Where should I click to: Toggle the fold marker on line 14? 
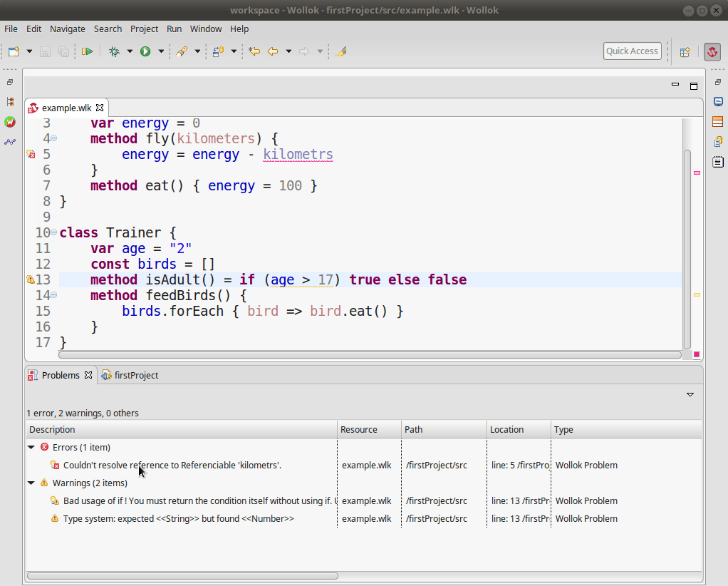click(54, 295)
